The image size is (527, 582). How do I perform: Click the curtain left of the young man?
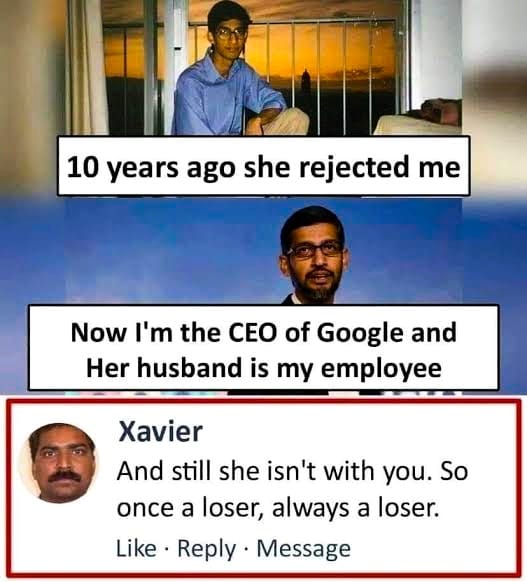[x=85, y=67]
